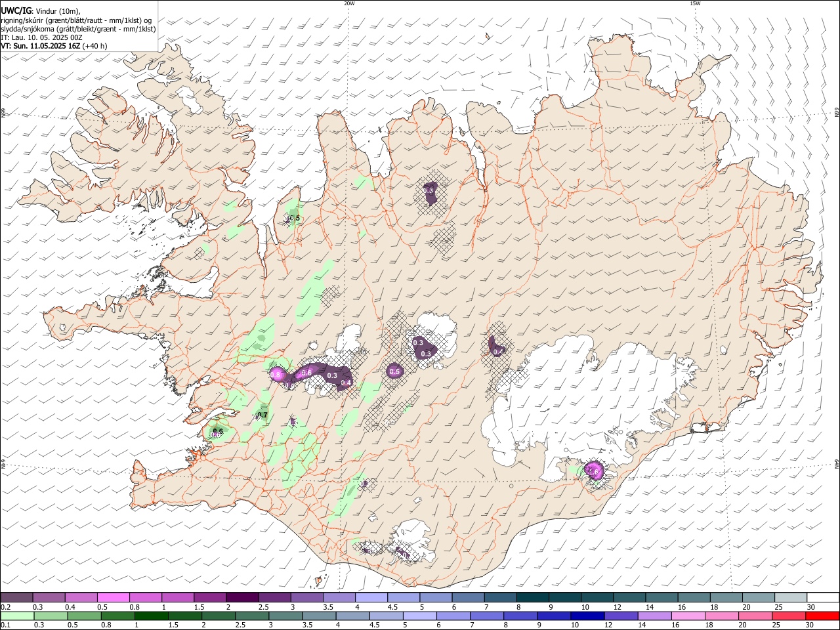The width and height of the screenshot is (840, 630).
Task: Select the 0.5–0.8 medium green rain legend swatch
Action: [x=85, y=616]
